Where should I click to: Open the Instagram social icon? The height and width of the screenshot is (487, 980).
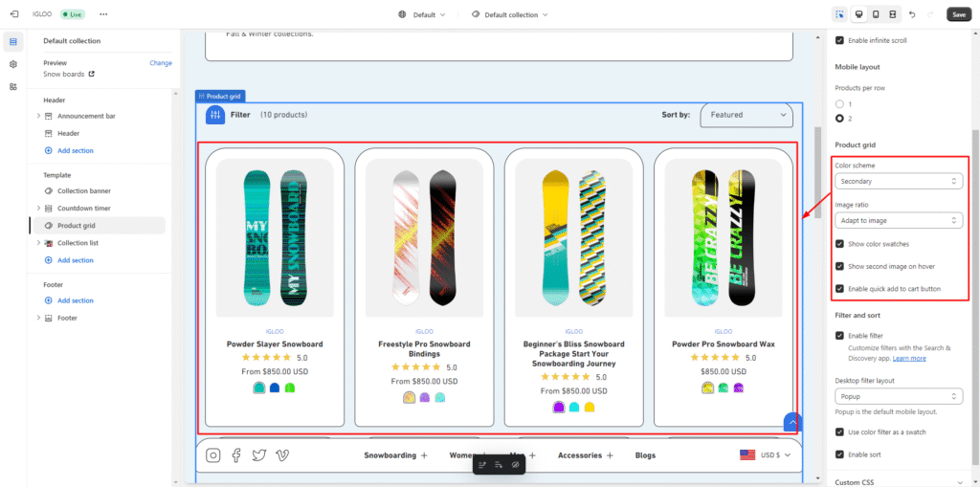213,455
